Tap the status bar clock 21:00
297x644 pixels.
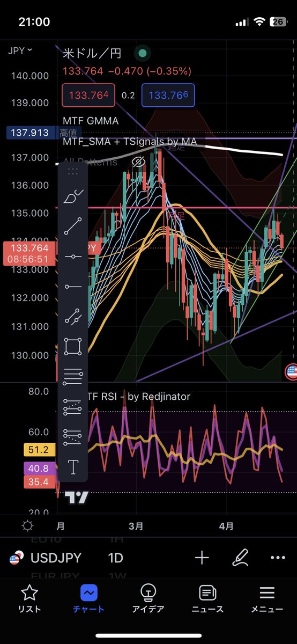click(x=34, y=22)
